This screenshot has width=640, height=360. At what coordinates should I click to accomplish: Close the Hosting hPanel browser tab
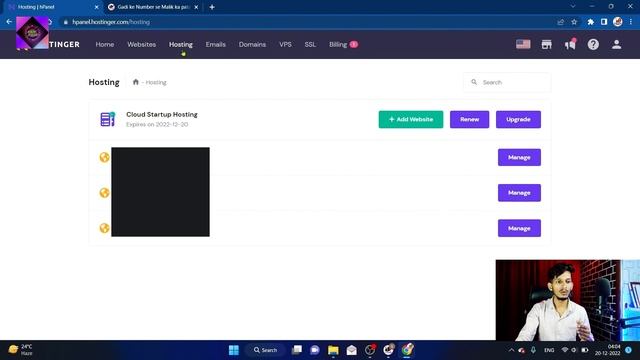click(x=96, y=7)
